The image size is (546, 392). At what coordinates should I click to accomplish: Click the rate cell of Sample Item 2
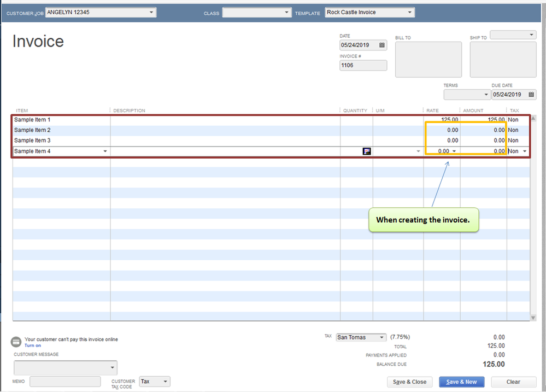442,130
